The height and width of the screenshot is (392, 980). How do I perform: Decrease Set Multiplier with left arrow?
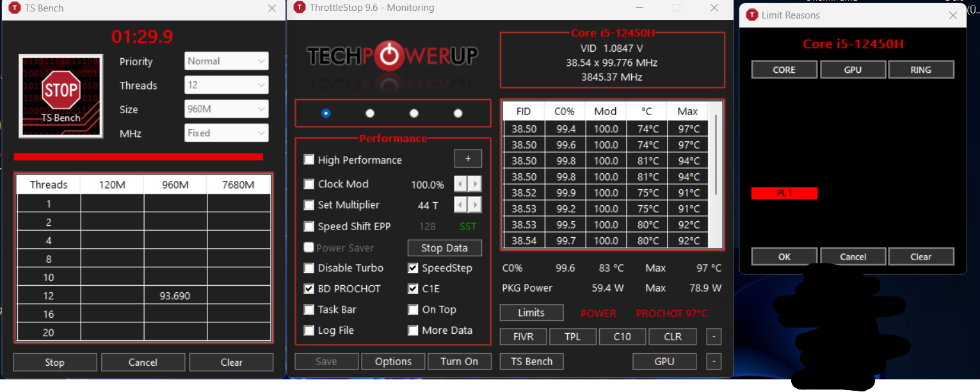pyautogui.click(x=460, y=205)
